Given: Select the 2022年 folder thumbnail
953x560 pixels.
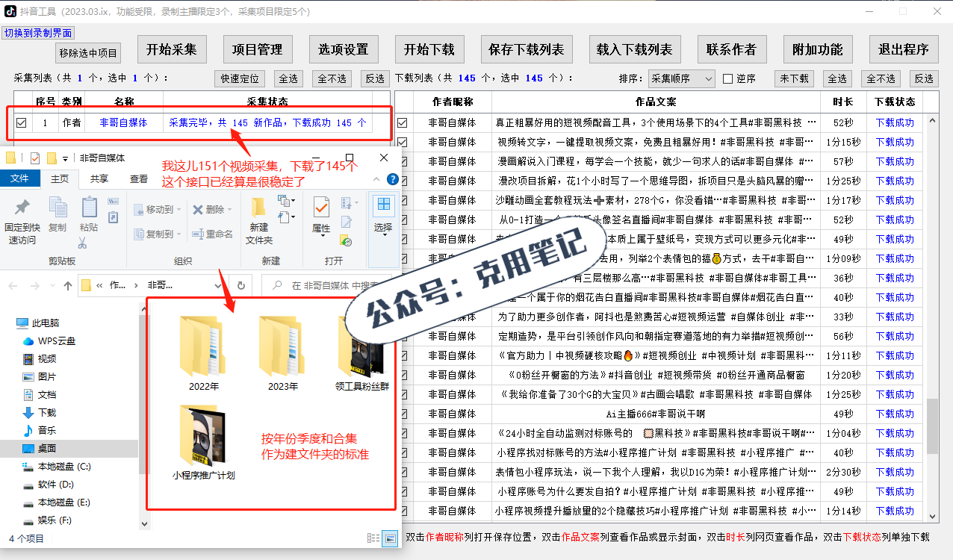Looking at the screenshot, I should coord(203,354).
